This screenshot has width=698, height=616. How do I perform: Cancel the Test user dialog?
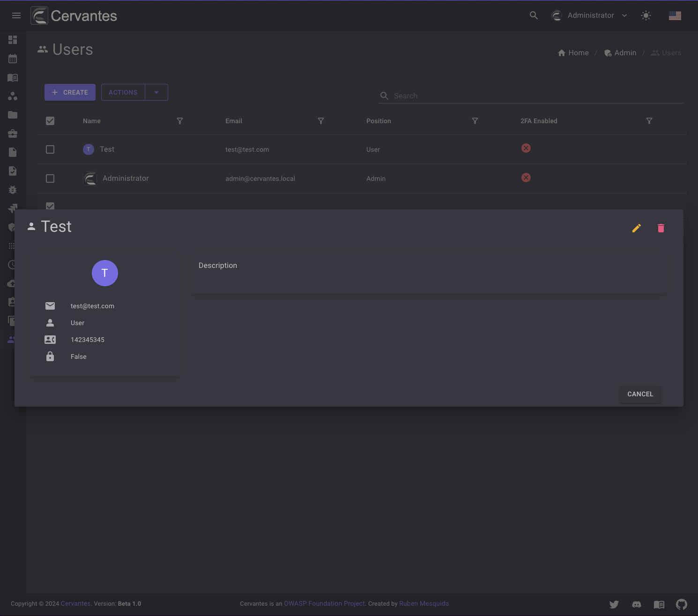640,394
